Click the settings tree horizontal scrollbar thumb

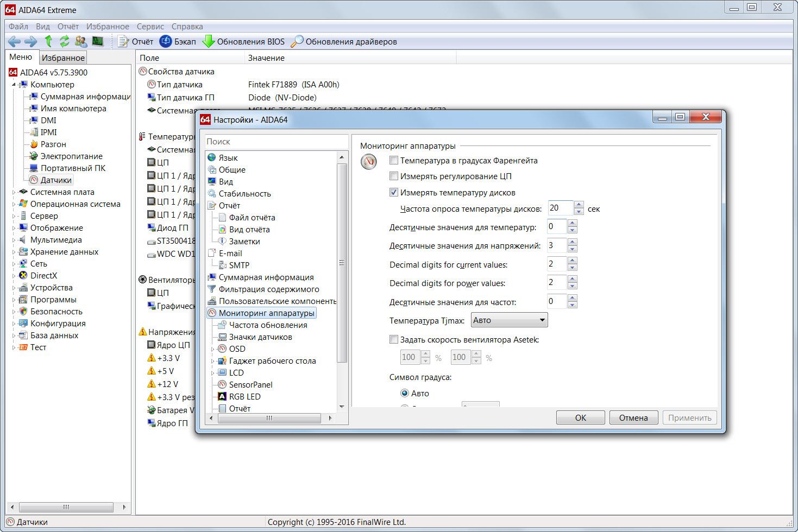[269, 418]
